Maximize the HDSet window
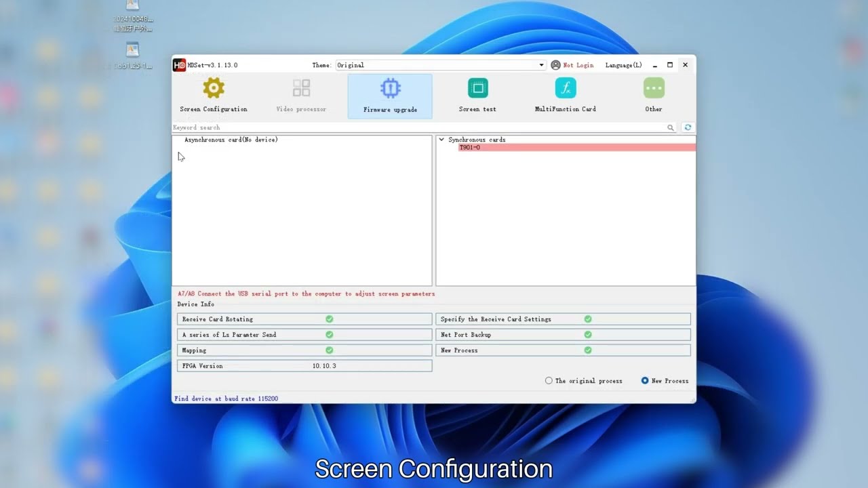Image resolution: width=868 pixels, height=488 pixels. (670, 65)
